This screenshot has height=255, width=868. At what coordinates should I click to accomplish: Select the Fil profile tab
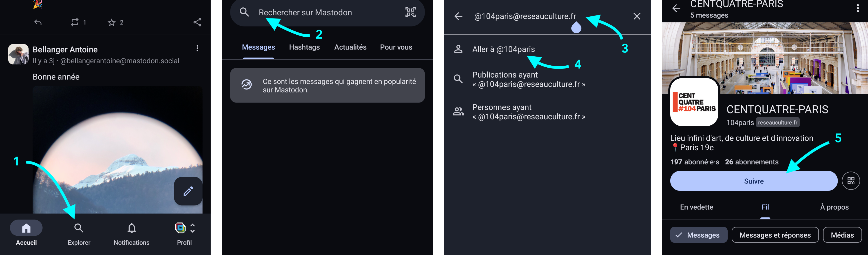pos(765,207)
